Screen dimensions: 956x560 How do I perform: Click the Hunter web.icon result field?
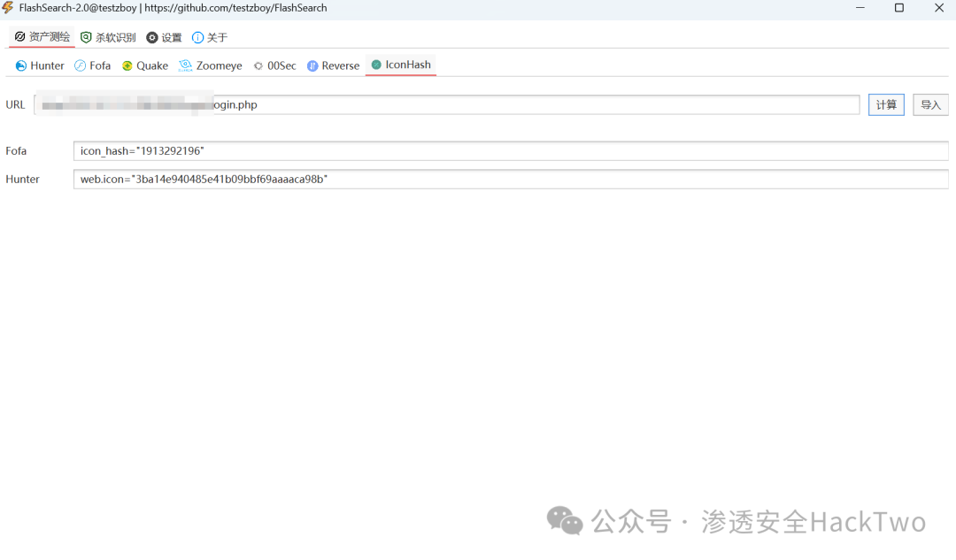coord(511,180)
